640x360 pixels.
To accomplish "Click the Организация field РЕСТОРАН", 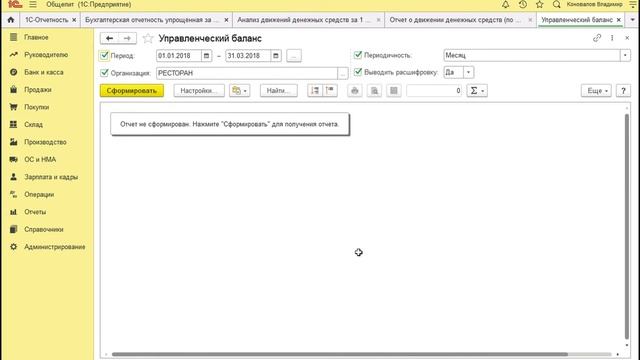I will click(247, 73).
